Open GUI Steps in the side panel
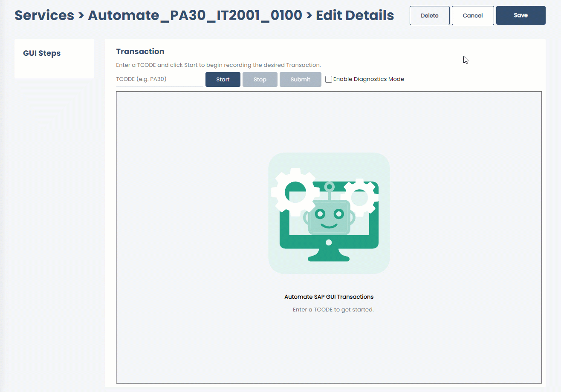Image resolution: width=561 pixels, height=392 pixels. [42, 53]
